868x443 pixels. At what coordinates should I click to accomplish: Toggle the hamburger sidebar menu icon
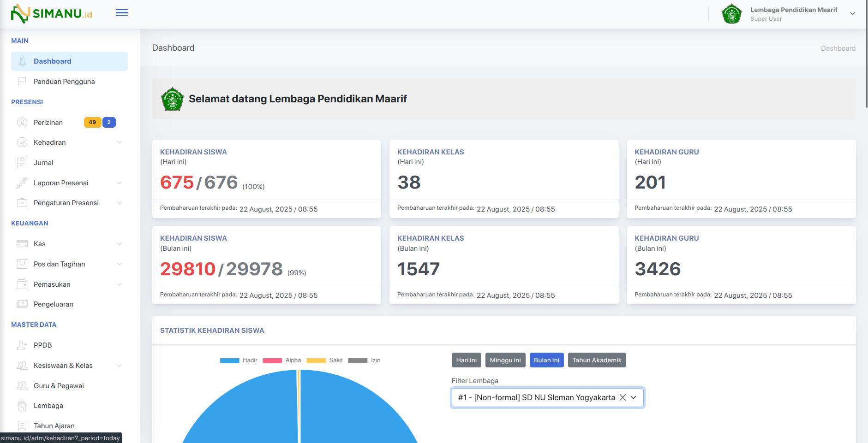[x=122, y=13]
